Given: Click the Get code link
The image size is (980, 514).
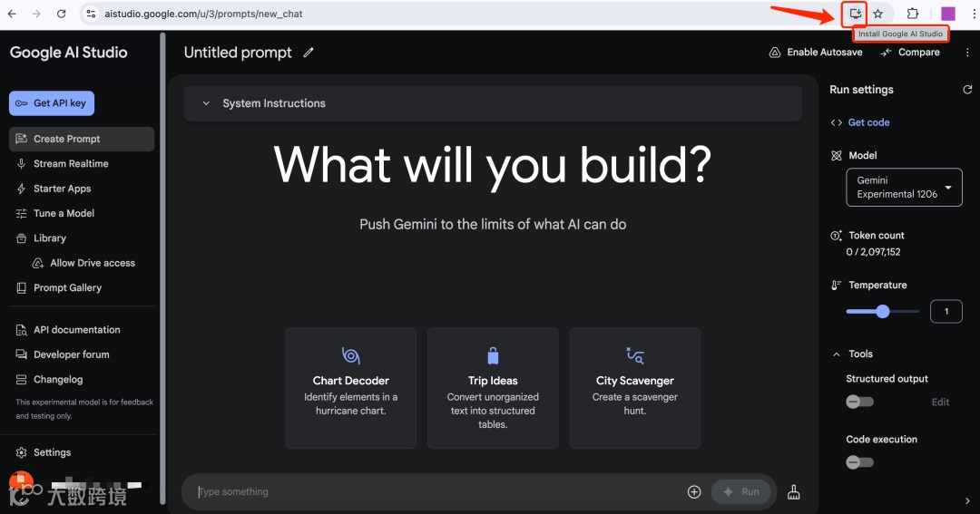Looking at the screenshot, I should coord(868,122).
